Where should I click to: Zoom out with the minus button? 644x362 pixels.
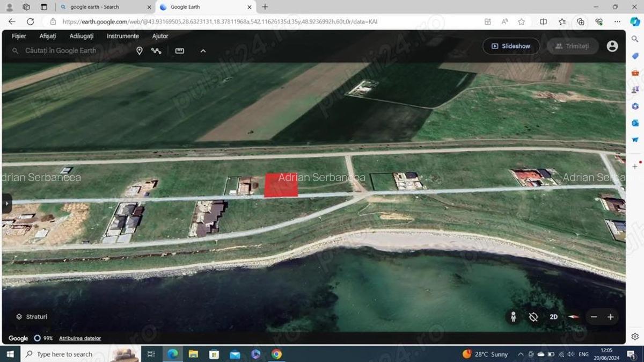(594, 317)
